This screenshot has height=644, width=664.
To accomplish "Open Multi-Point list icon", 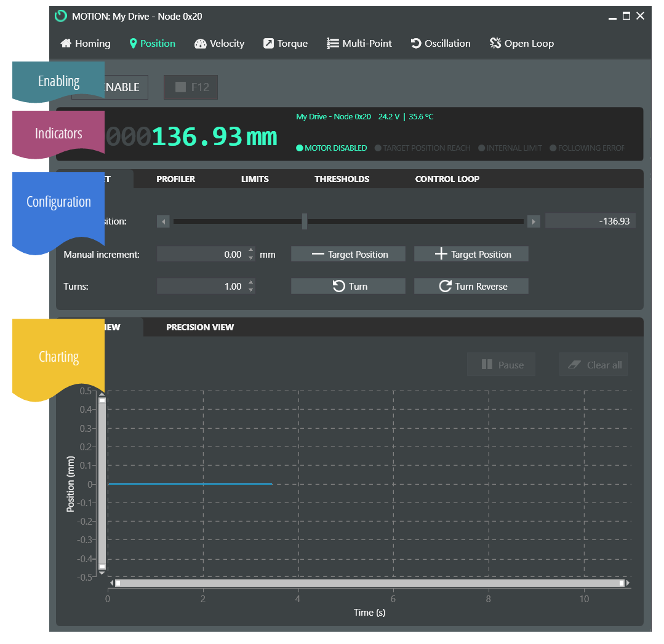I will [x=333, y=44].
